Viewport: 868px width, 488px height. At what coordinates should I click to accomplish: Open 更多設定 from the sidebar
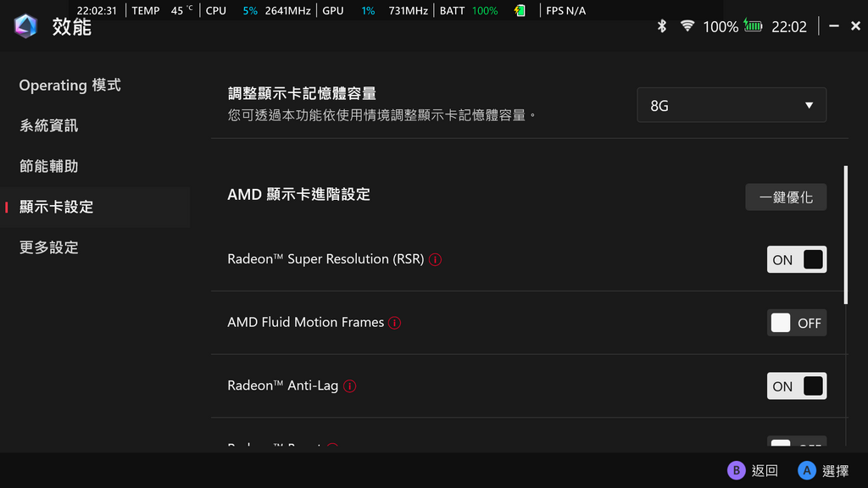[x=48, y=247]
